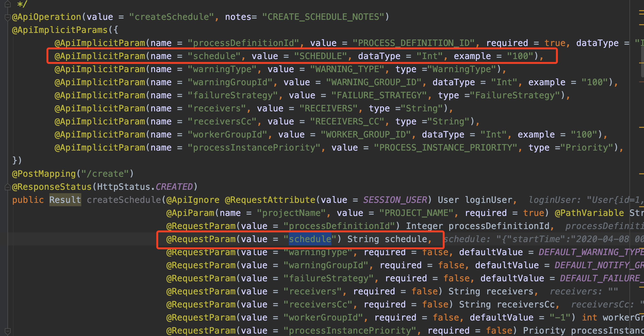The height and width of the screenshot is (336, 644).
Task: Click the schedule variable after String
Action: point(405,239)
